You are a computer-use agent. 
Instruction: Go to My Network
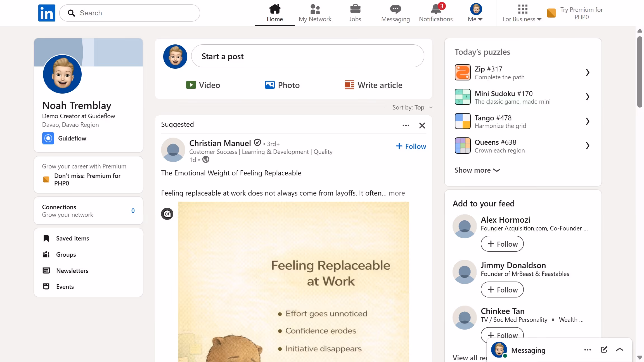[x=315, y=13]
